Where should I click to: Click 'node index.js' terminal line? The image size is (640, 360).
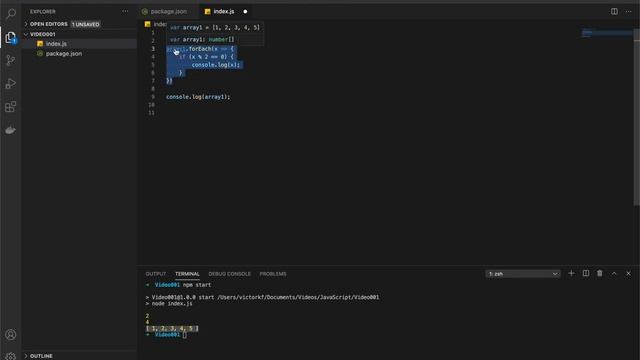coord(172,304)
